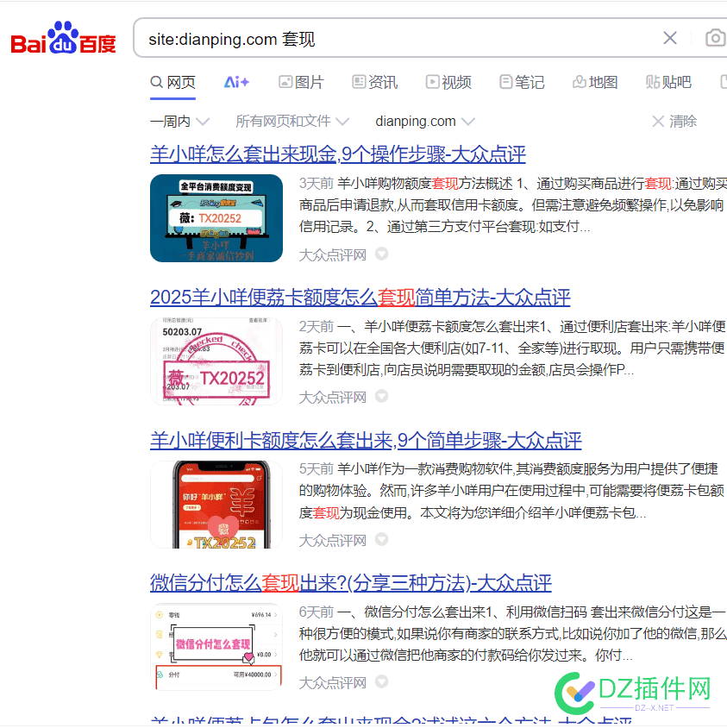Open result 羊小咩怎么套出来现金,9个操作步骤

[338, 154]
